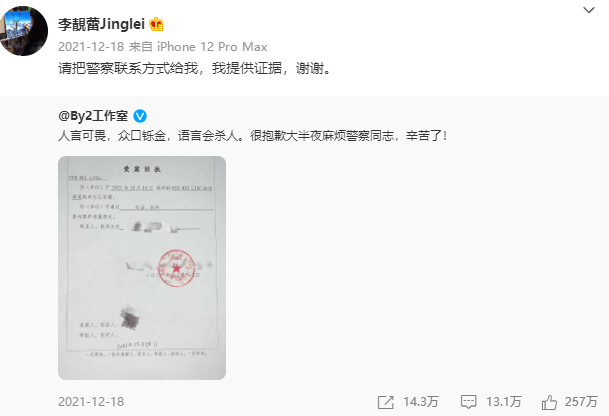
Task: Open the @By2工作室 mention link
Action: [x=93, y=116]
